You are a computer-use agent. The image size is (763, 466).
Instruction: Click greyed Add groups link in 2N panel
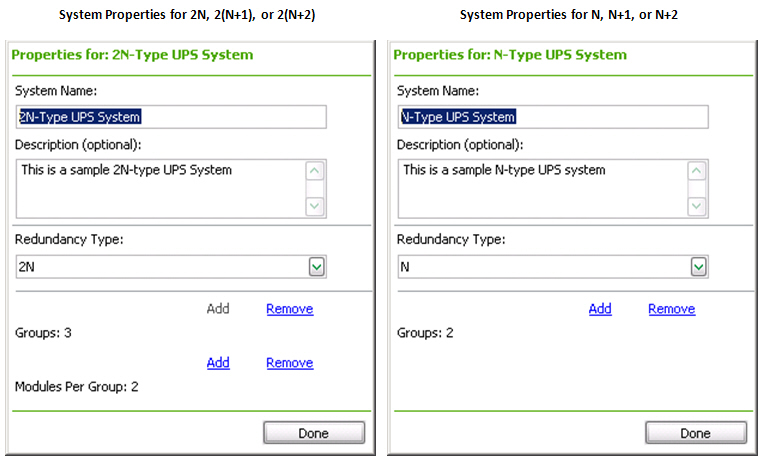218,309
